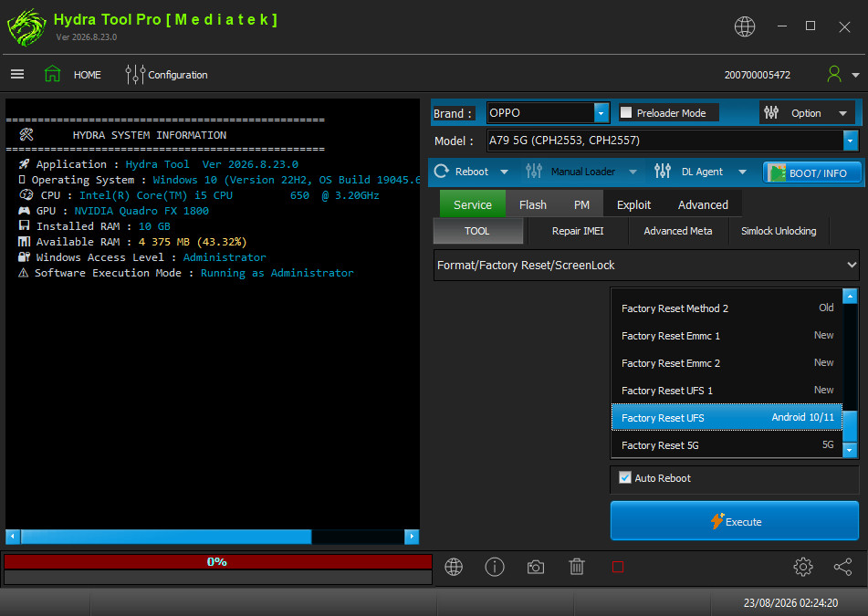Expand the DL Agent dropdown arrow
The height and width of the screenshot is (616, 868).
[x=742, y=172]
